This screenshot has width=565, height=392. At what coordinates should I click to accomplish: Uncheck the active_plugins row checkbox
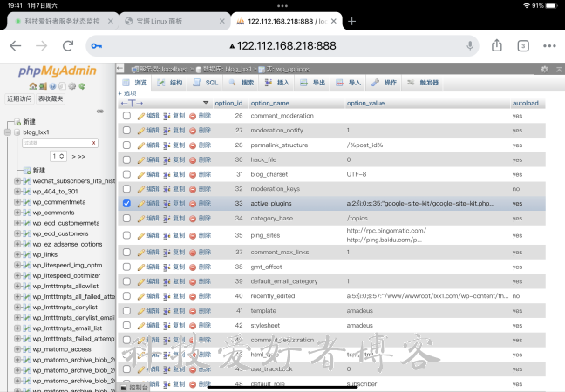click(126, 203)
